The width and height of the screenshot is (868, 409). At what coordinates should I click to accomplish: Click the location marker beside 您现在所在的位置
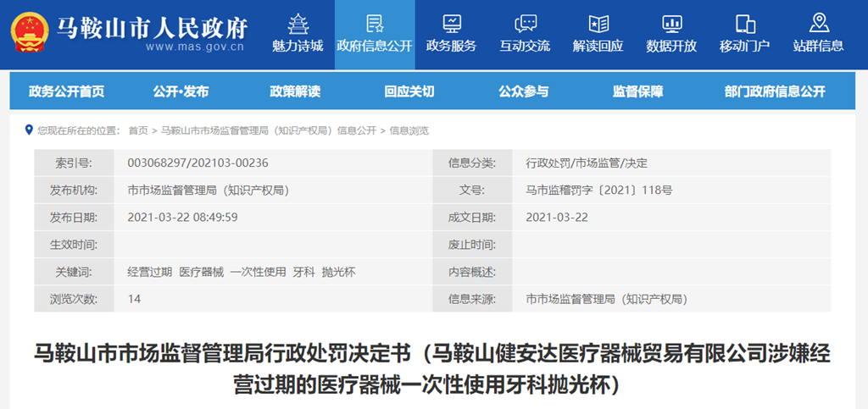coord(29,130)
